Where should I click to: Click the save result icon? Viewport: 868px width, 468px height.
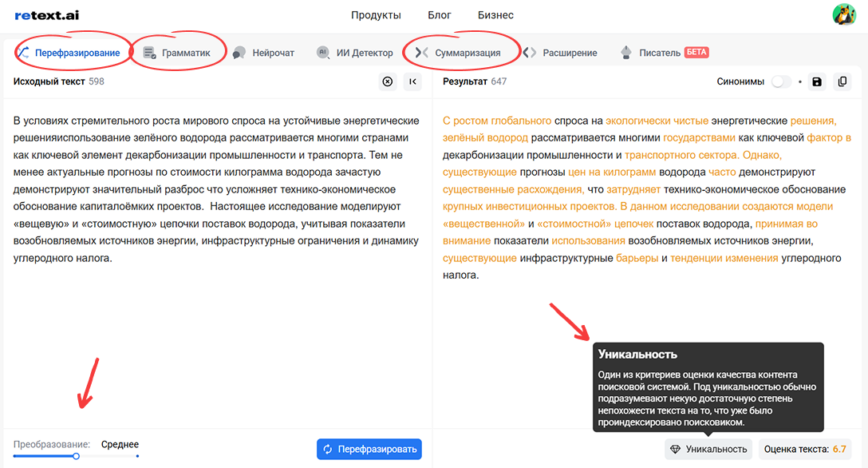pos(816,81)
